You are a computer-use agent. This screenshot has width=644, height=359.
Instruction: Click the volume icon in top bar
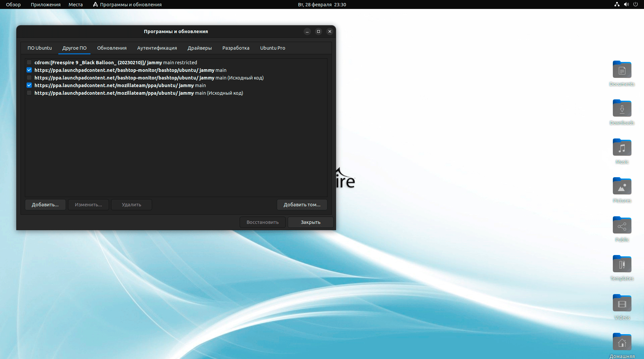[626, 5]
